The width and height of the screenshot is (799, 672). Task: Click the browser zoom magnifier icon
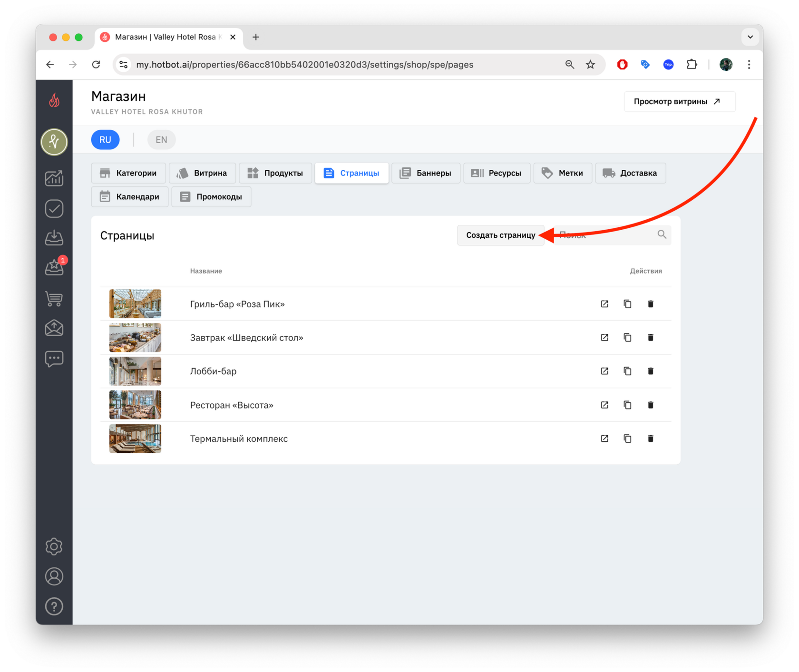(569, 65)
